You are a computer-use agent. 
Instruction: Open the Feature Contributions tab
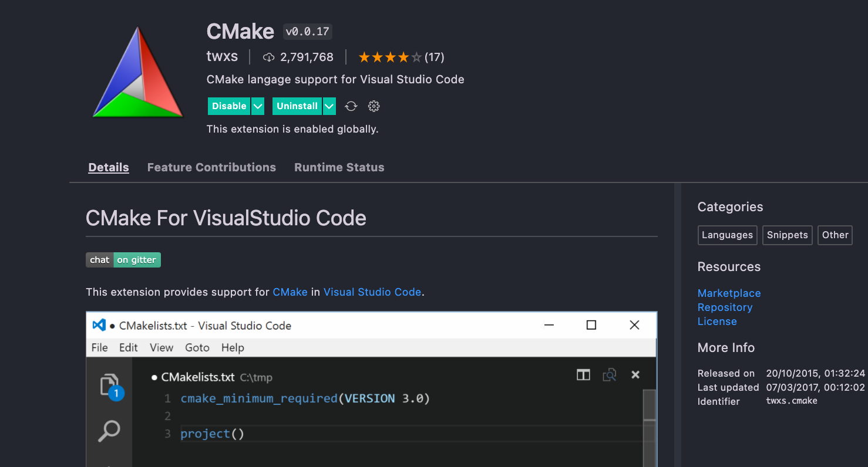[211, 167]
